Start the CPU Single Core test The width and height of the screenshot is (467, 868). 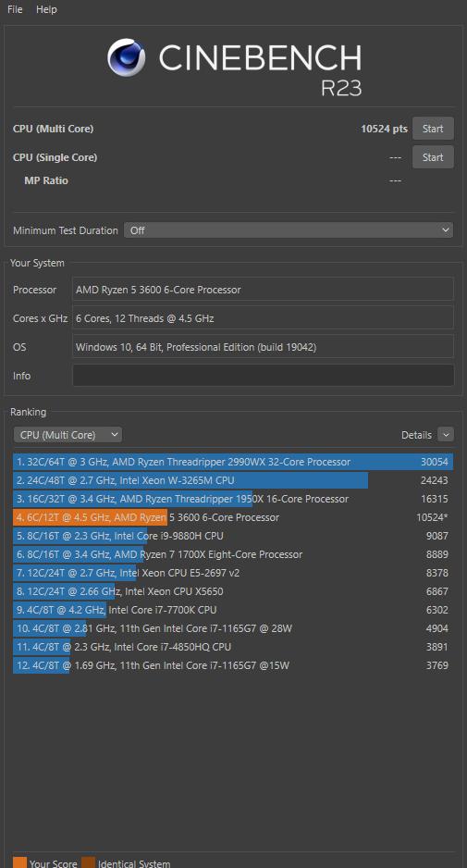(x=433, y=157)
